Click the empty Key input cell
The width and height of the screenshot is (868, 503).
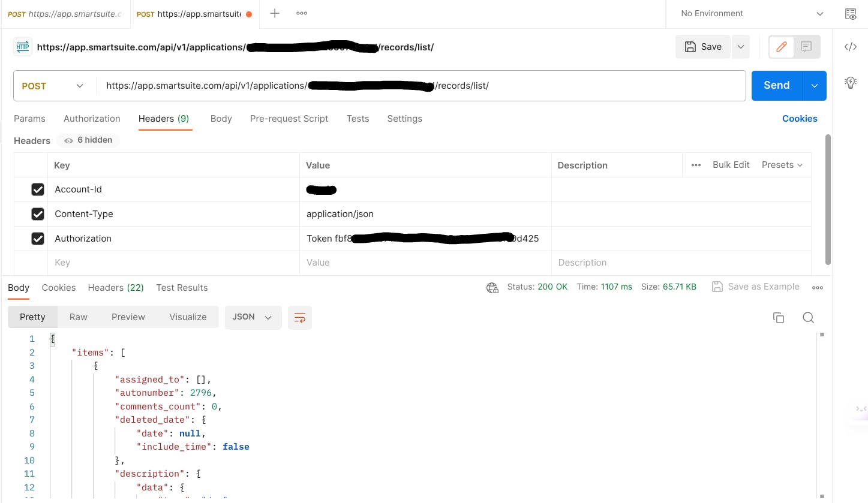173,263
